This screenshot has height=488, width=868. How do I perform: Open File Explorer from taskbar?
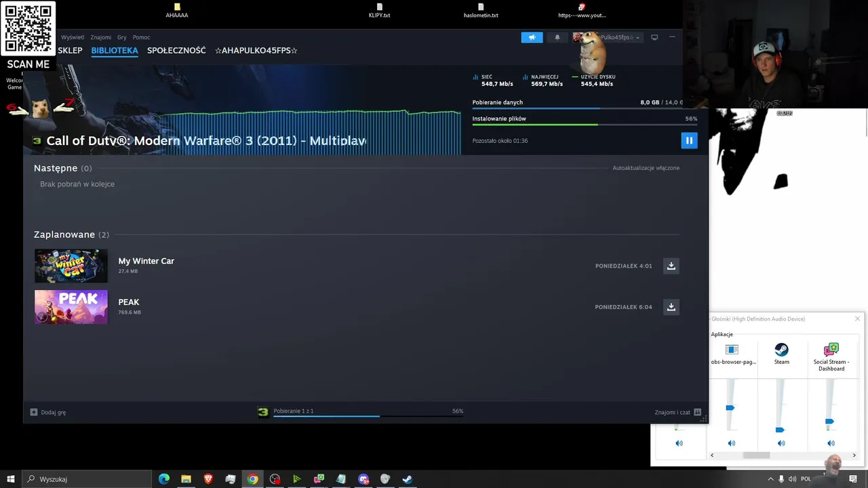click(186, 479)
